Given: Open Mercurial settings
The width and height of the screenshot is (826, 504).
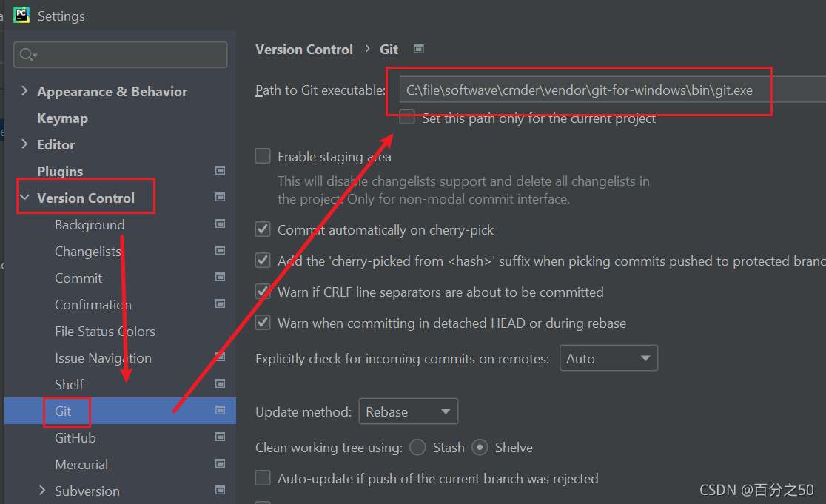Looking at the screenshot, I should 81,465.
